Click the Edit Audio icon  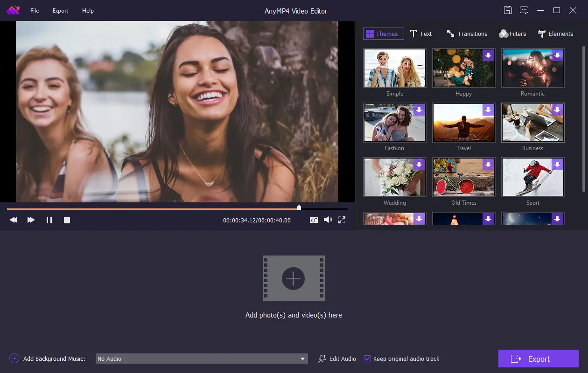pyautogui.click(x=322, y=359)
